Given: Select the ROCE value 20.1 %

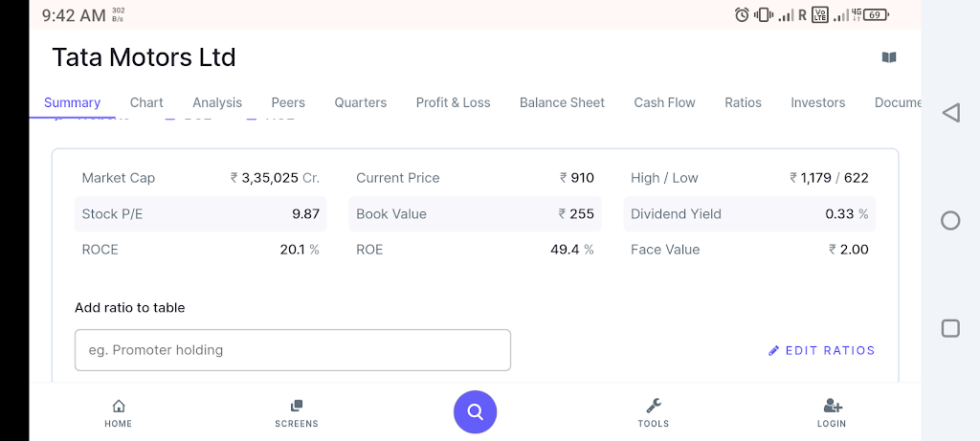Looking at the screenshot, I should pyautogui.click(x=300, y=250).
